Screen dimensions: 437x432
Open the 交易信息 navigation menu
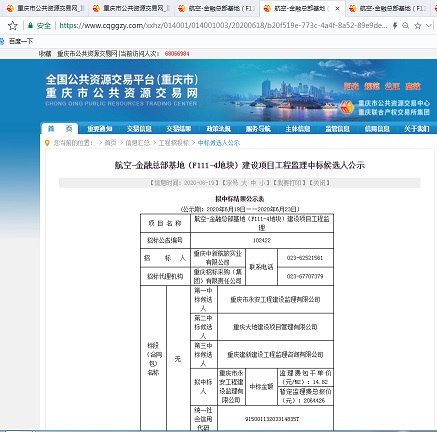tap(139, 129)
